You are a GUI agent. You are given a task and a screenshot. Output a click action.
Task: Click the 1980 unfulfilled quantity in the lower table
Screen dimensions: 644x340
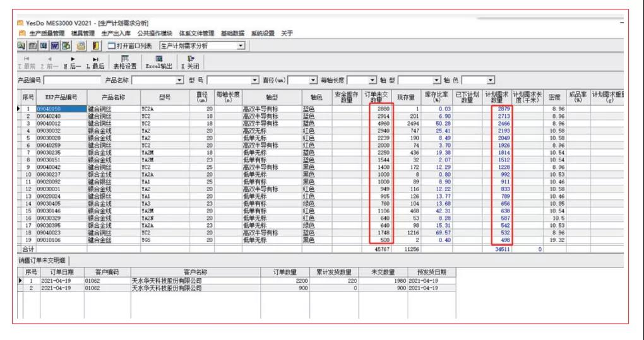coord(383,281)
